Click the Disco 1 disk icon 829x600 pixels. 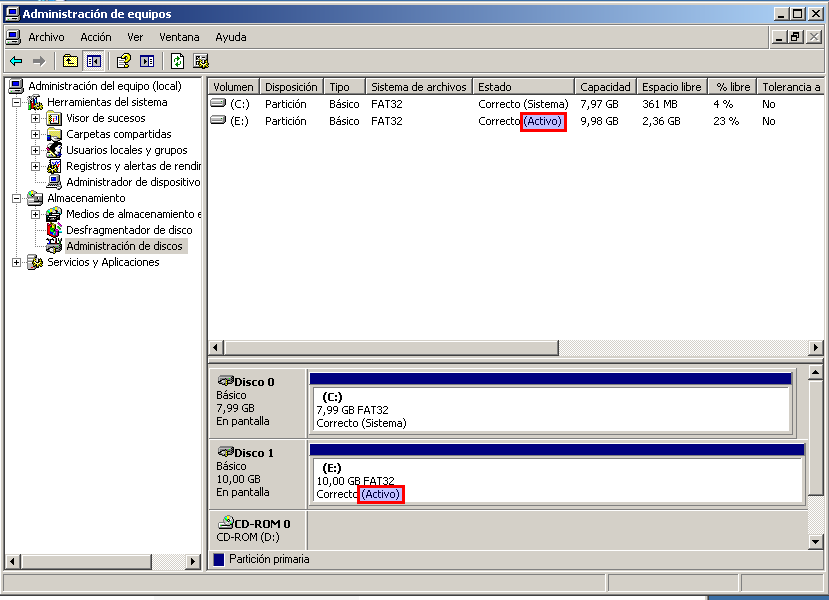(x=225, y=453)
